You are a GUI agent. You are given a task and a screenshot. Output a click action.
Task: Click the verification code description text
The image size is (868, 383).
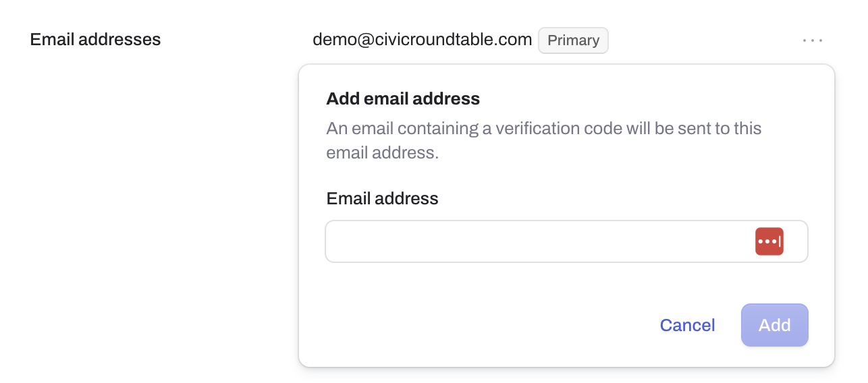click(544, 140)
